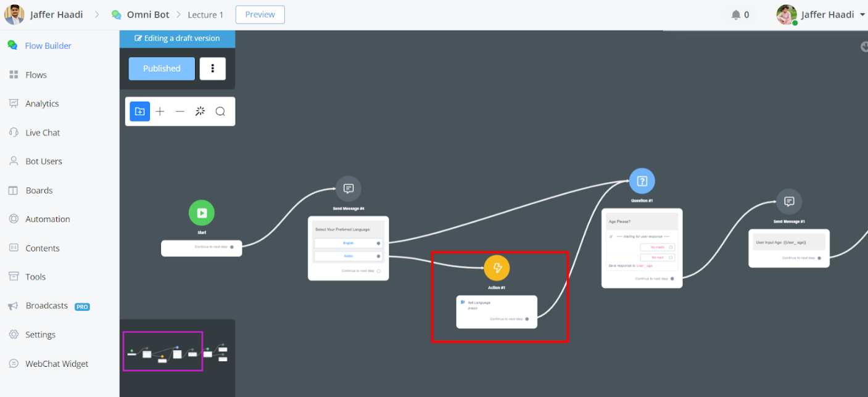
Task: Open the three-dot options menu
Action: tap(213, 68)
